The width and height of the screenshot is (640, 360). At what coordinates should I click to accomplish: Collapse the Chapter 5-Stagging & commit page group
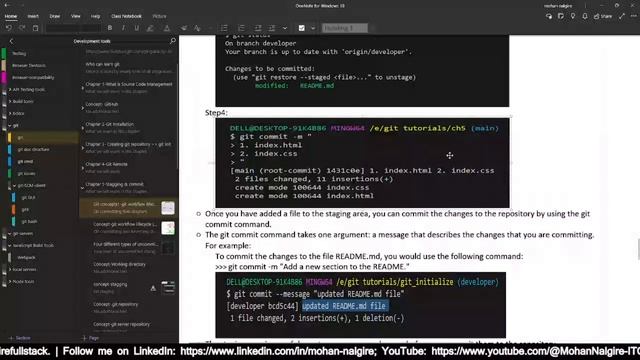point(82,188)
